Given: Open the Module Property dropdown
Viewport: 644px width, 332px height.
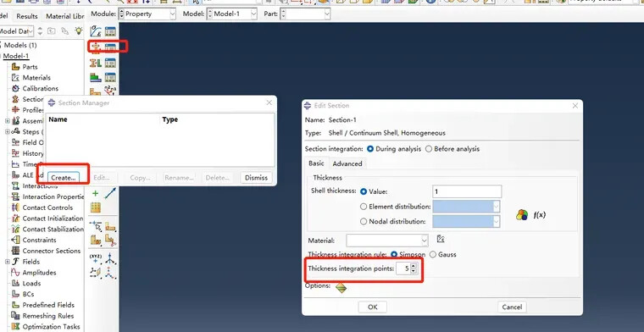Looking at the screenshot, I should [147, 14].
